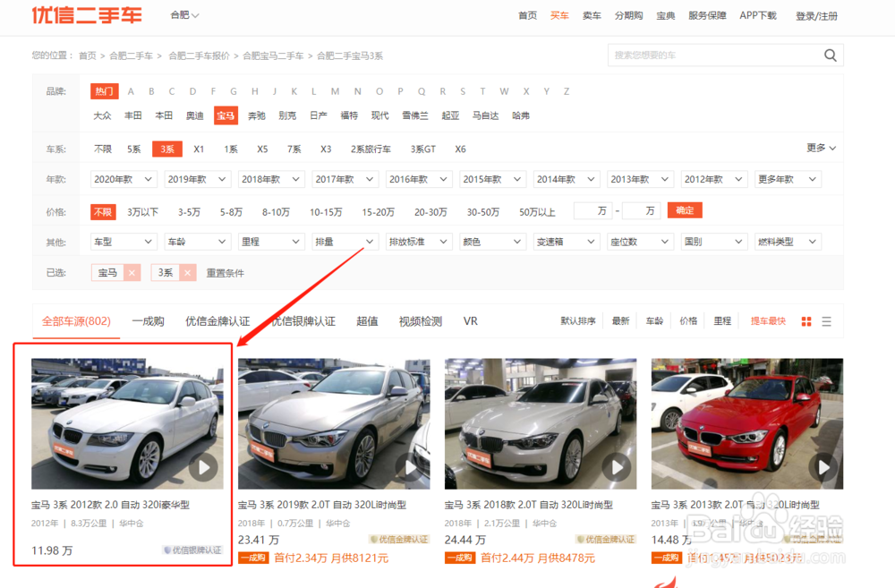Select the 5系 car series
Screen dimensions: 895x588
[133, 149]
